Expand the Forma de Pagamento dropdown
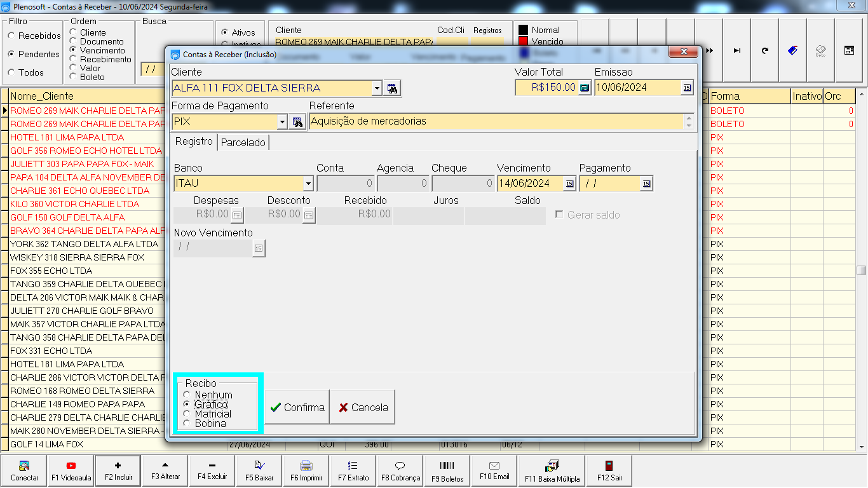This screenshot has height=488, width=868. point(283,122)
